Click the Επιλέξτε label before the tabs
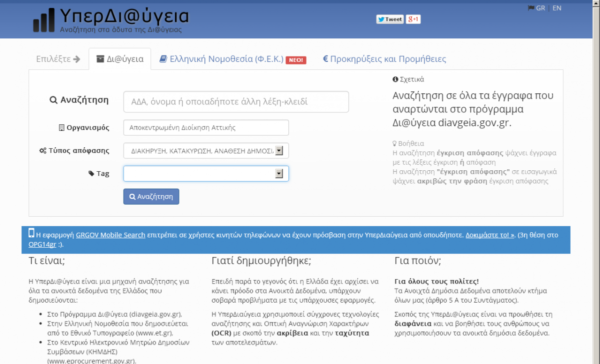This screenshot has height=364, width=600. [53, 59]
